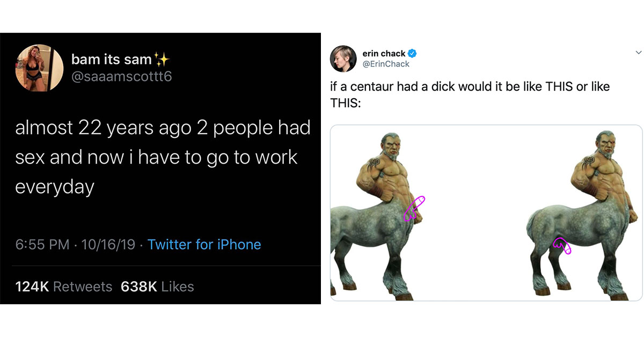Screen dimensions: 644x337
Task: View the 124K Retweets count
Action: [64, 287]
